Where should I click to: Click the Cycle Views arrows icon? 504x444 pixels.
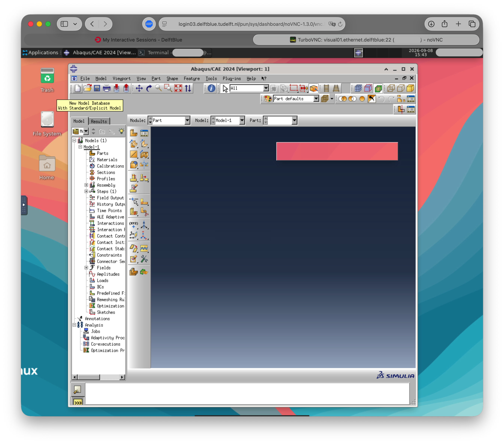click(188, 88)
